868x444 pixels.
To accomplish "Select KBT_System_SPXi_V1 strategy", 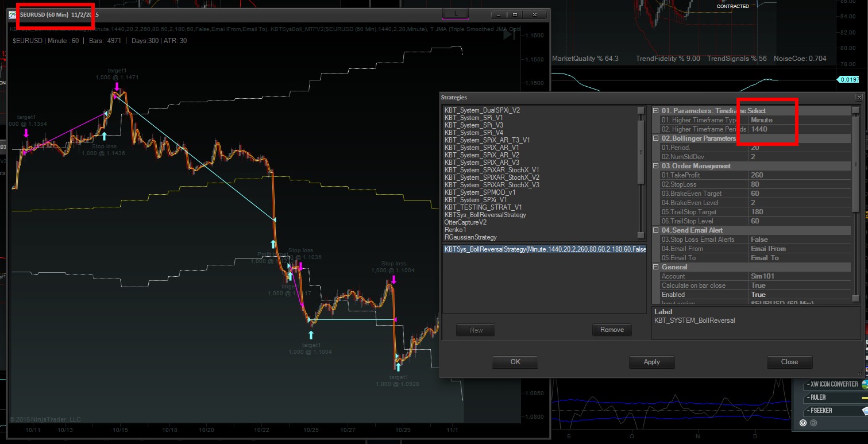I will click(x=475, y=200).
